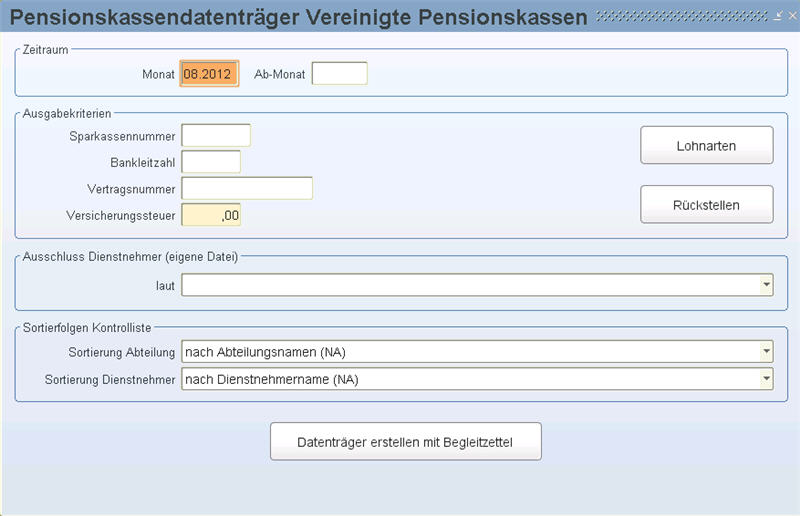This screenshot has height=516, width=800.
Task: Click the window title text
Action: (298, 17)
